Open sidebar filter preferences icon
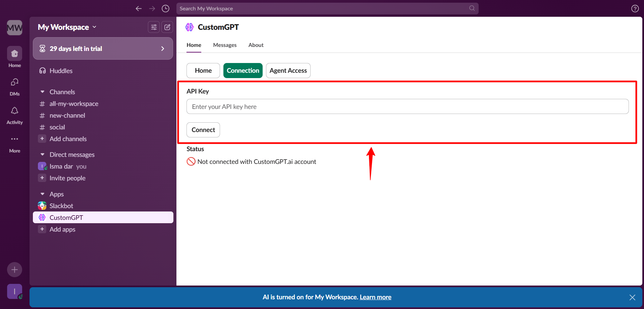Image resolution: width=644 pixels, height=309 pixels. 154,27
